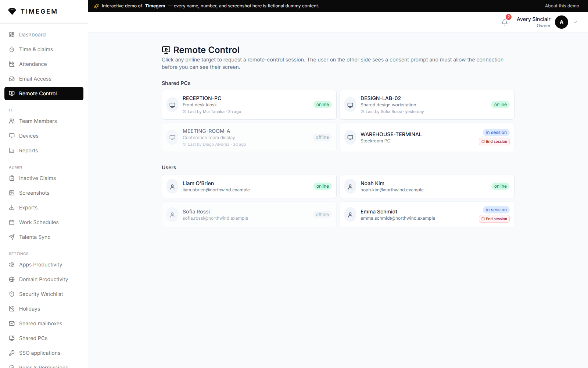Image resolution: width=588 pixels, height=368 pixels.
Task: Click the RECEPTION-PC monitor icon
Action: pos(172,105)
